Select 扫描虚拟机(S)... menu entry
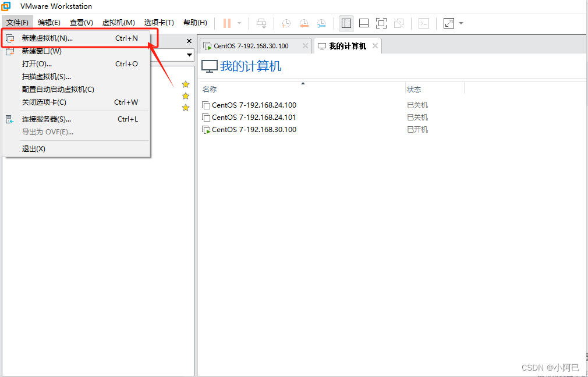The height and width of the screenshot is (377, 588). (76, 77)
